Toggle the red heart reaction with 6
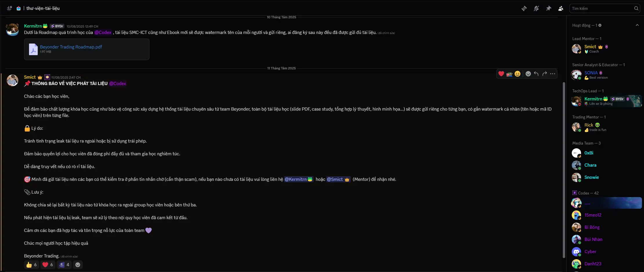644x272 pixels. [x=48, y=265]
